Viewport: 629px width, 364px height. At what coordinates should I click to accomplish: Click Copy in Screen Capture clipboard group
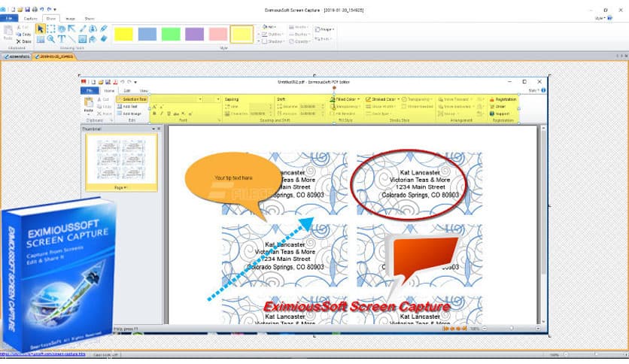click(23, 35)
